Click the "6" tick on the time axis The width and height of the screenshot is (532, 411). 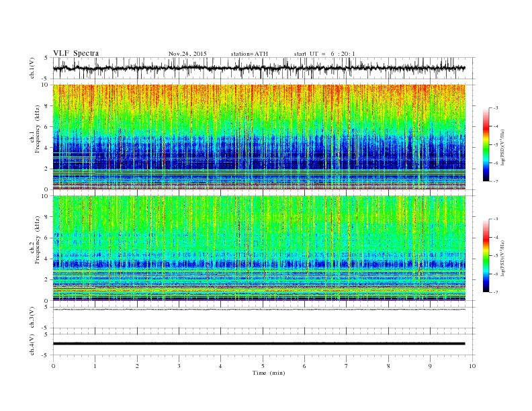[x=304, y=366]
